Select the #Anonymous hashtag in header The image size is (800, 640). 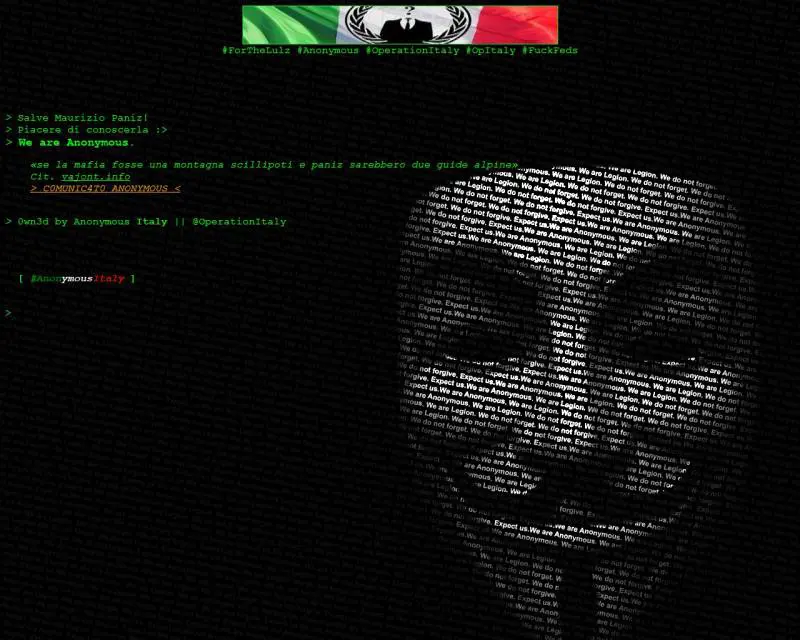[x=328, y=51]
